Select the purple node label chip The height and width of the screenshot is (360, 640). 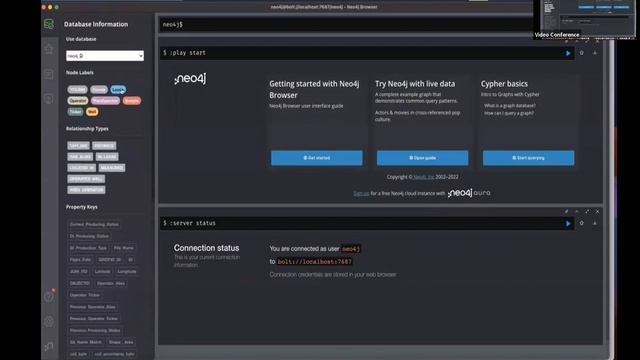105,101
